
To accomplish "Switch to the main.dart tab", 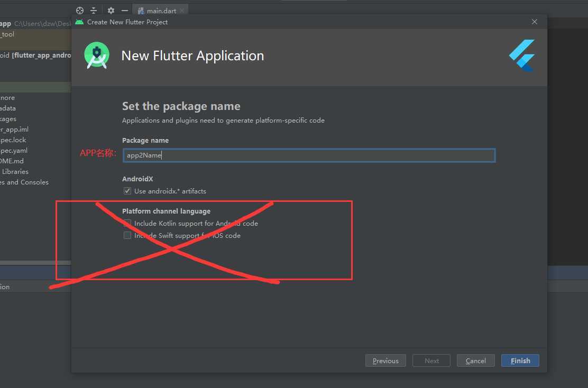I will pyautogui.click(x=162, y=11).
